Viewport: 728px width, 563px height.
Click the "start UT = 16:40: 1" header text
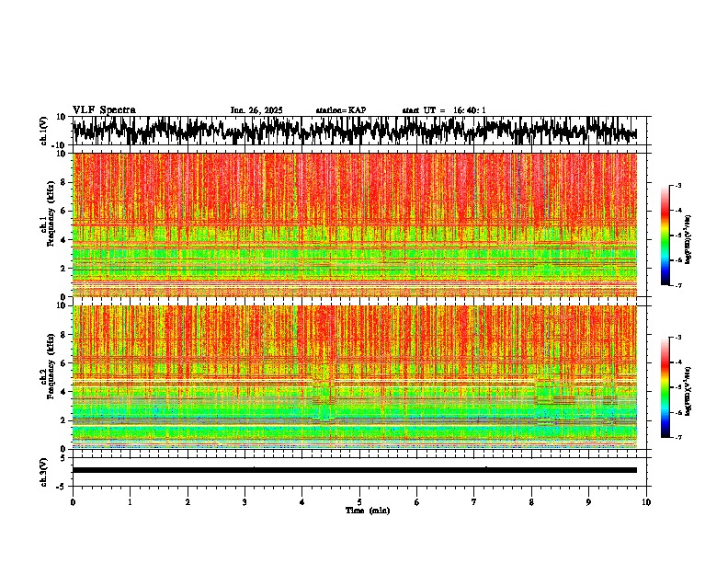click(x=444, y=110)
